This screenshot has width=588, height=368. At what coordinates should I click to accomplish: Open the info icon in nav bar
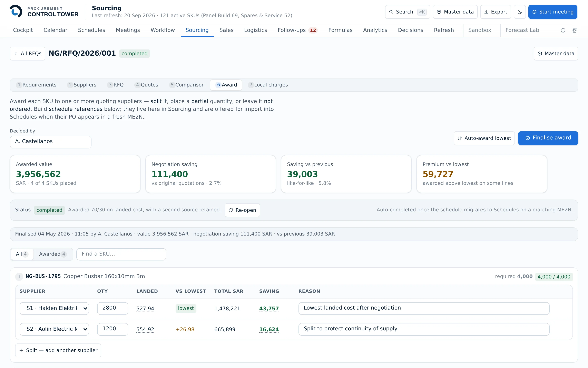pos(563,30)
